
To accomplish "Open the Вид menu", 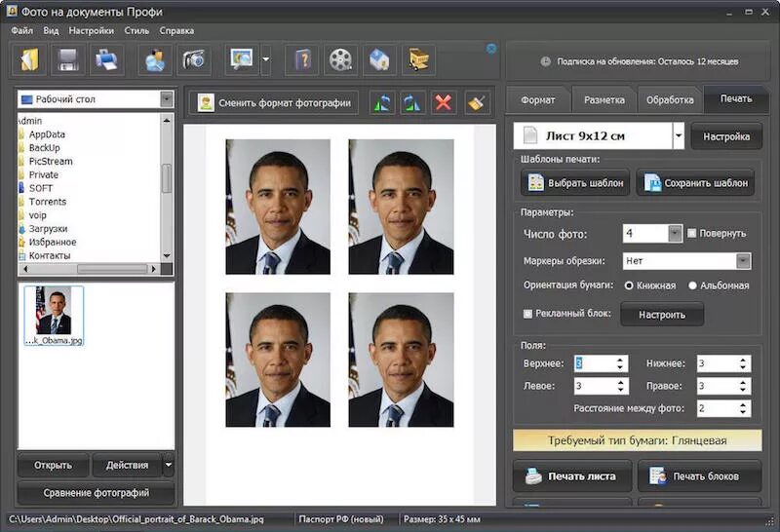I will (51, 31).
